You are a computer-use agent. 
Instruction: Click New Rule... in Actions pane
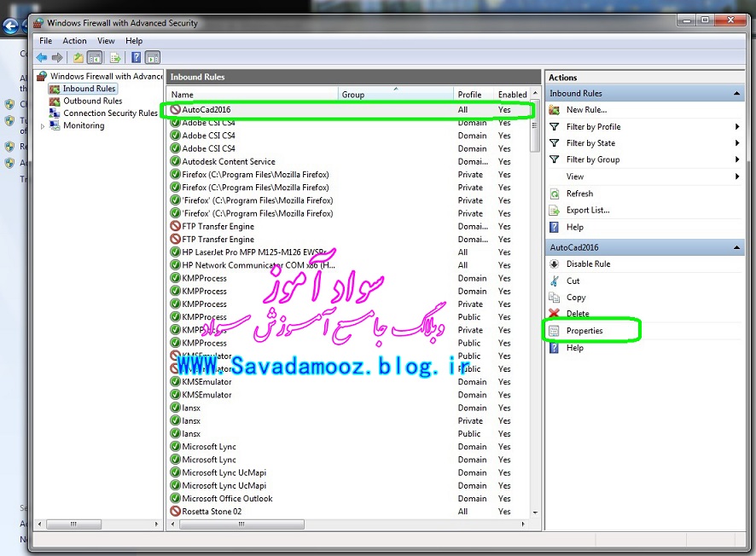[x=586, y=110]
